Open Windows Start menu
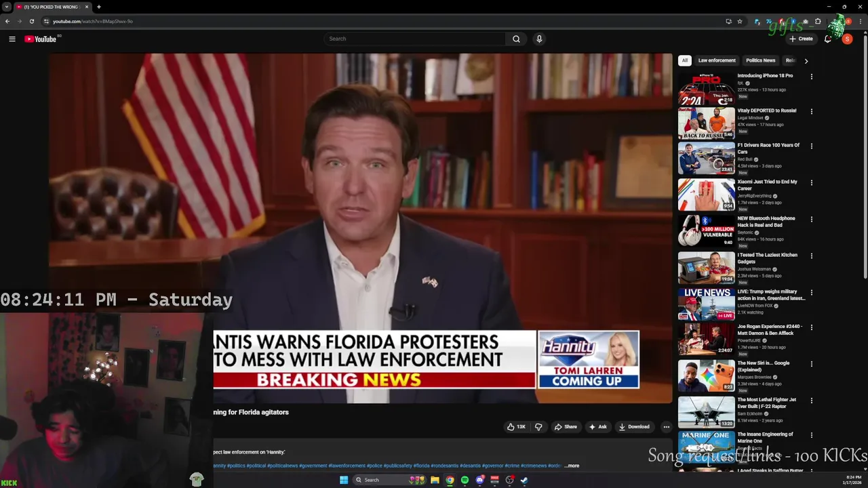868x488 pixels. tap(344, 480)
